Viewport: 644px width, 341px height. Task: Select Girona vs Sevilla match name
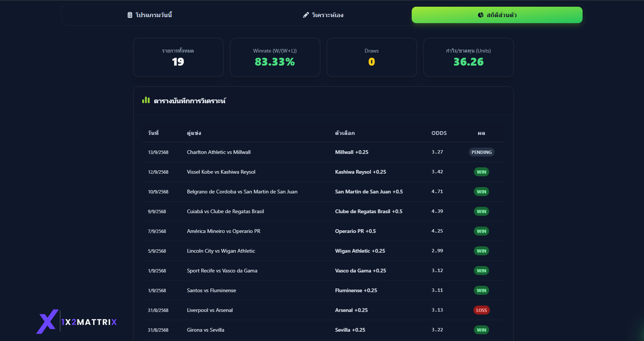click(x=205, y=330)
